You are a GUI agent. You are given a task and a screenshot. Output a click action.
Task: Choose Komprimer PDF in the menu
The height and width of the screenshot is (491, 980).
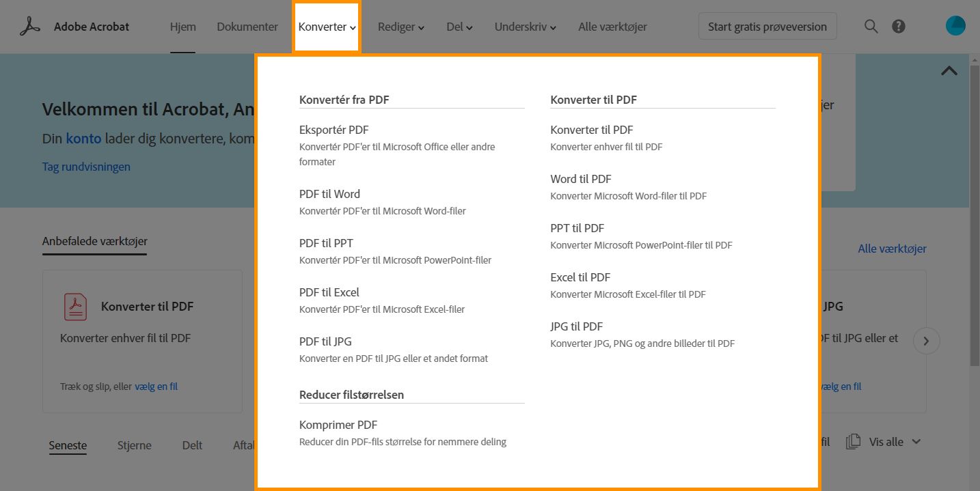click(338, 425)
